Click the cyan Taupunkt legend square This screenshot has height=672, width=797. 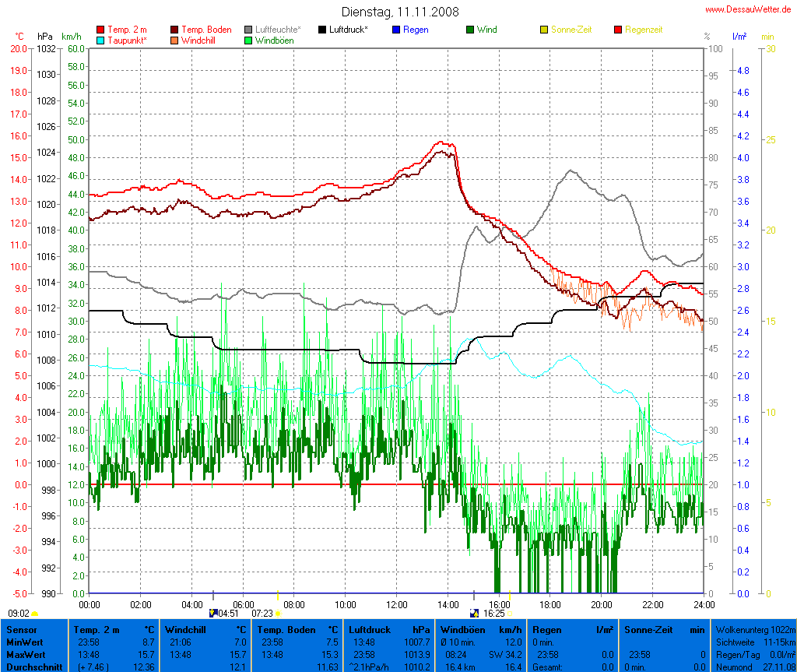pos(100,40)
